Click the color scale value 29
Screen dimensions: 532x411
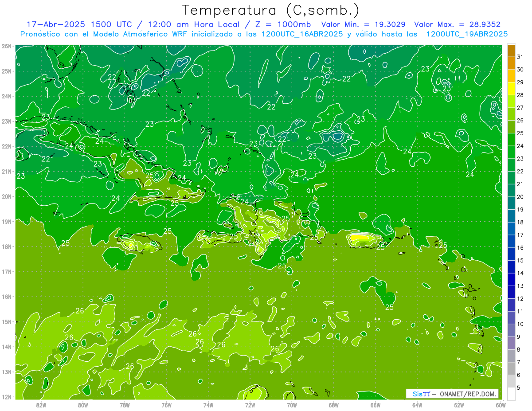520,82
